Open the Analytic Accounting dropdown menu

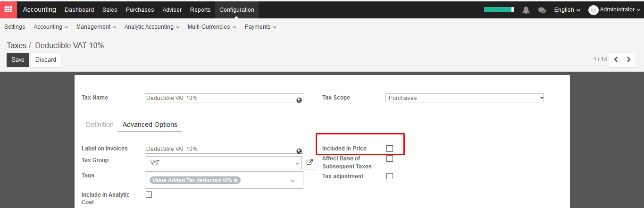(x=152, y=27)
